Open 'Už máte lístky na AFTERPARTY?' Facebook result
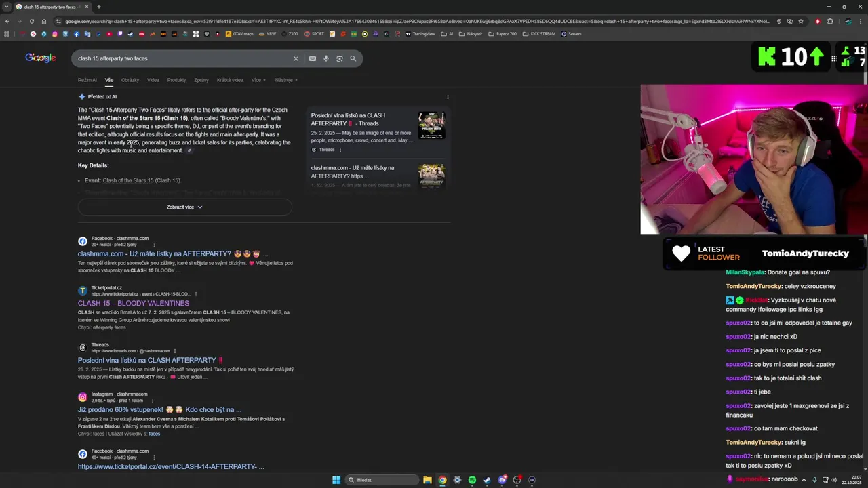 [172, 253]
